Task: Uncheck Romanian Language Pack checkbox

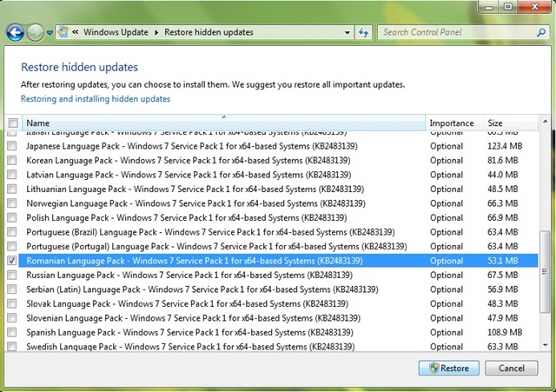Action: tap(12, 261)
